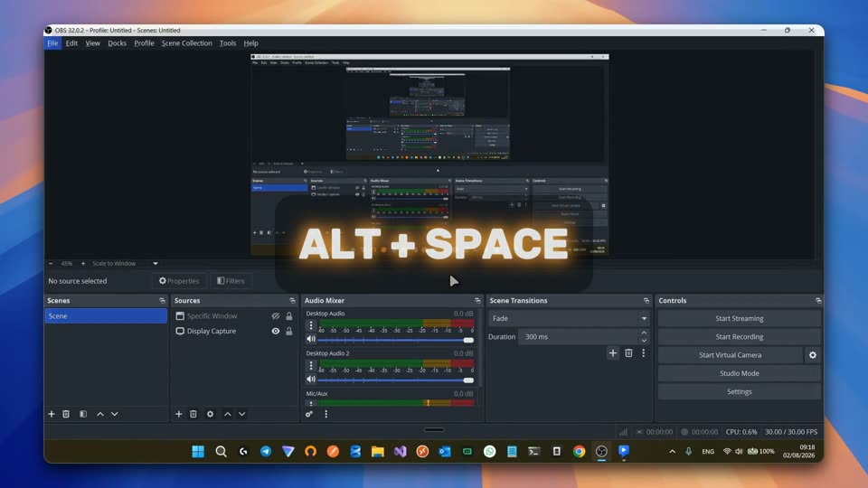
Task: Pop out the Sources dock
Action: pos(292,300)
